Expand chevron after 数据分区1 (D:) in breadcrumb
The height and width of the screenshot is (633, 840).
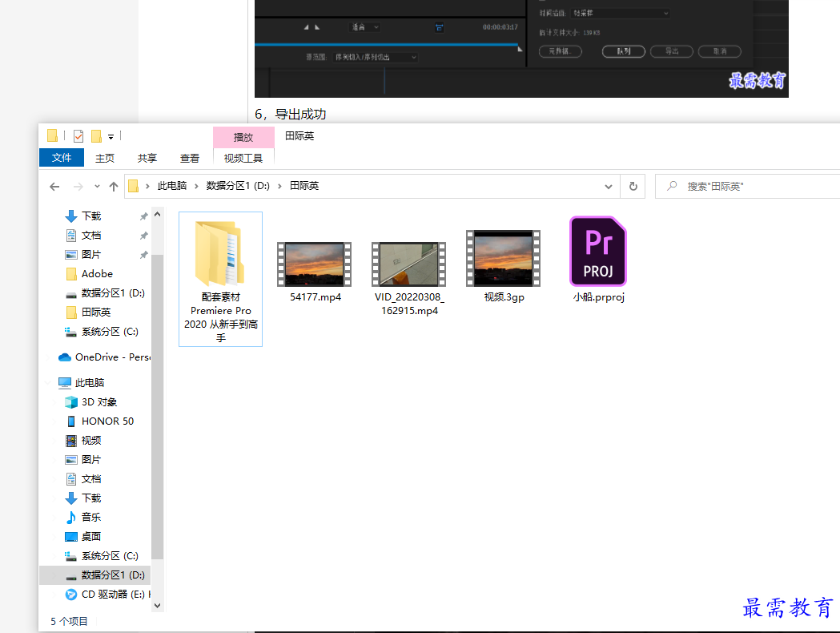point(279,186)
